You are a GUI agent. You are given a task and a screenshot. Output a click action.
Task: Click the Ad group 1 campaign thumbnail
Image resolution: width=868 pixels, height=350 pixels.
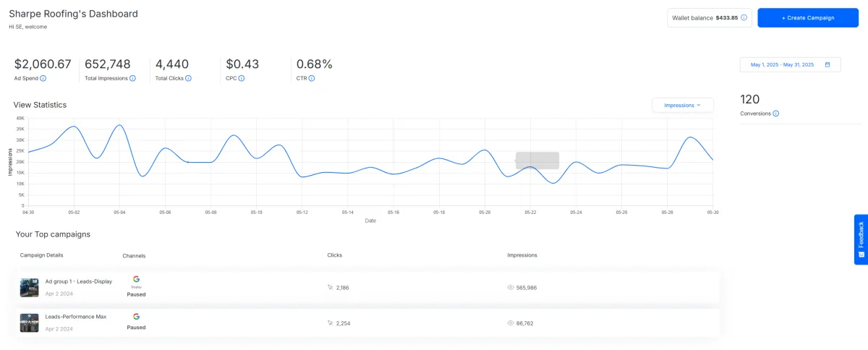30,288
